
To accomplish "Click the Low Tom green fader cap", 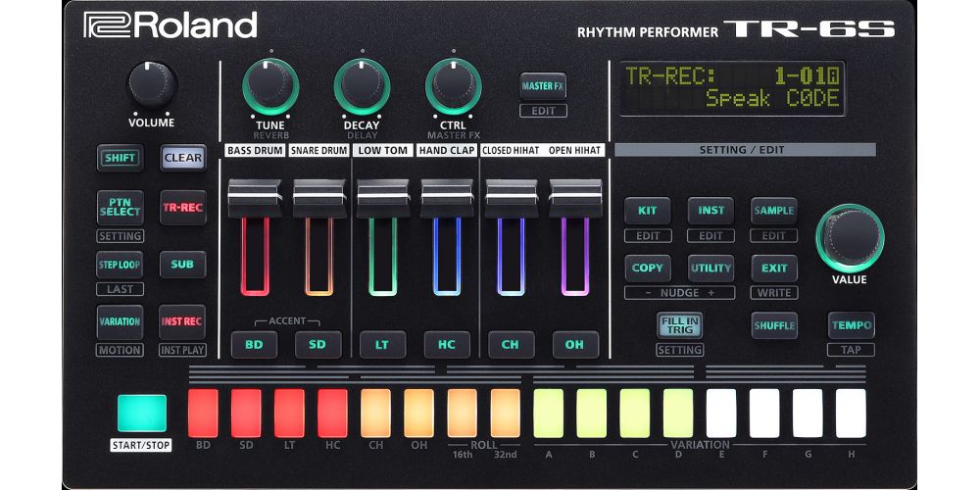I will tap(382, 198).
